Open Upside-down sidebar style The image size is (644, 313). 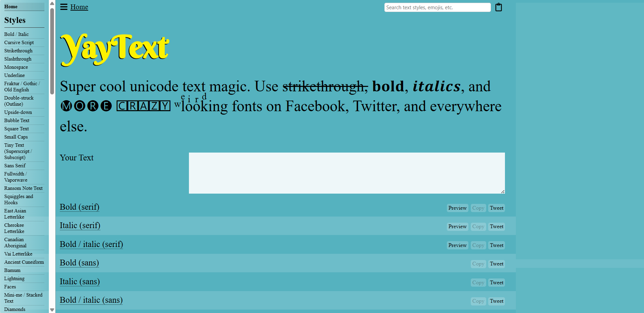(x=18, y=112)
